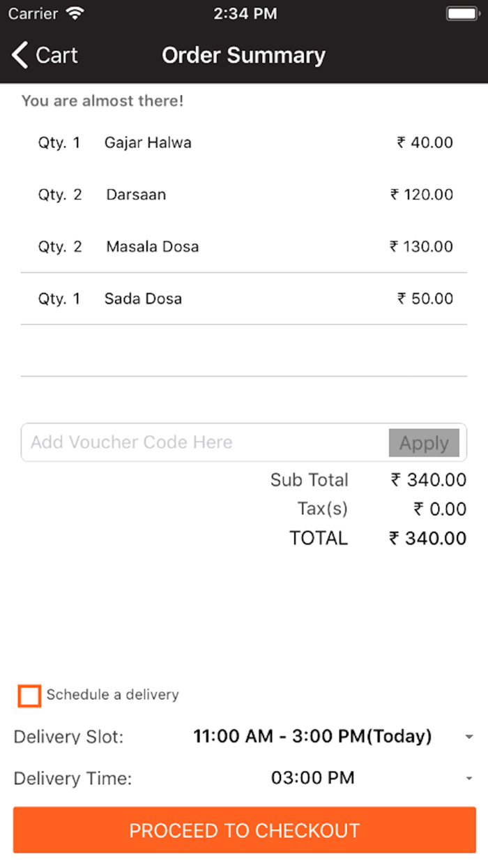Tap the battery indicator icon
The image size is (488, 868).
(461, 13)
